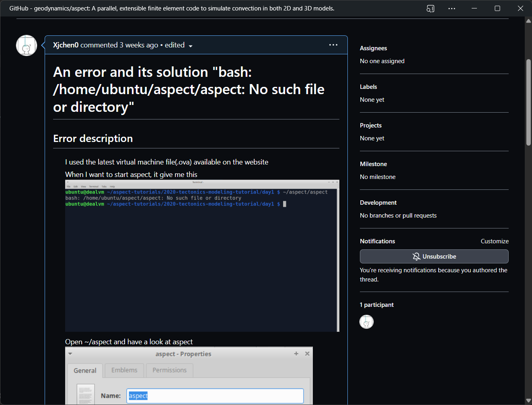Switch to the Emblems tab
Viewport: 532px width, 405px height.
point(124,370)
